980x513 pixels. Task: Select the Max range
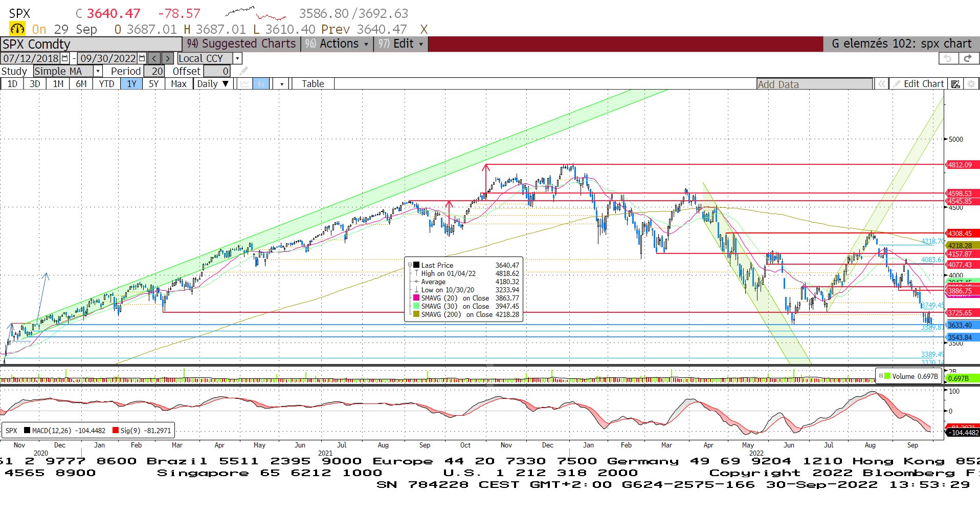point(179,84)
